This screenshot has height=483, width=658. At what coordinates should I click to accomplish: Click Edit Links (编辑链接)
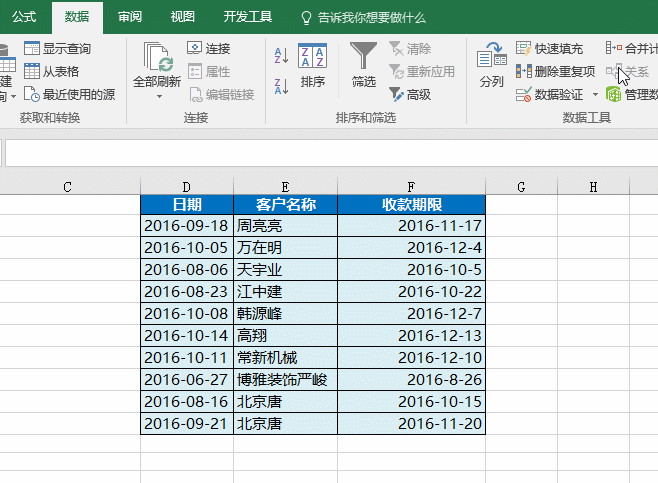[221, 94]
